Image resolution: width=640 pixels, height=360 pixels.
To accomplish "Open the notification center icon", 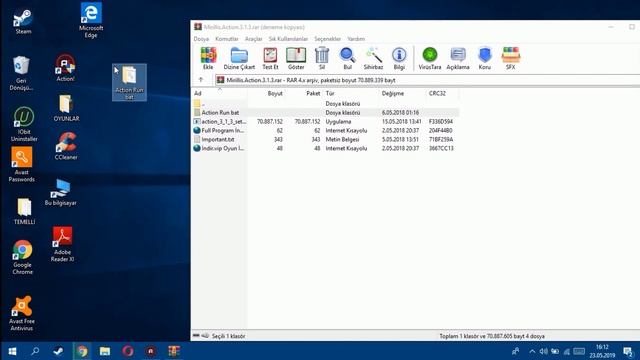I will [x=628, y=351].
